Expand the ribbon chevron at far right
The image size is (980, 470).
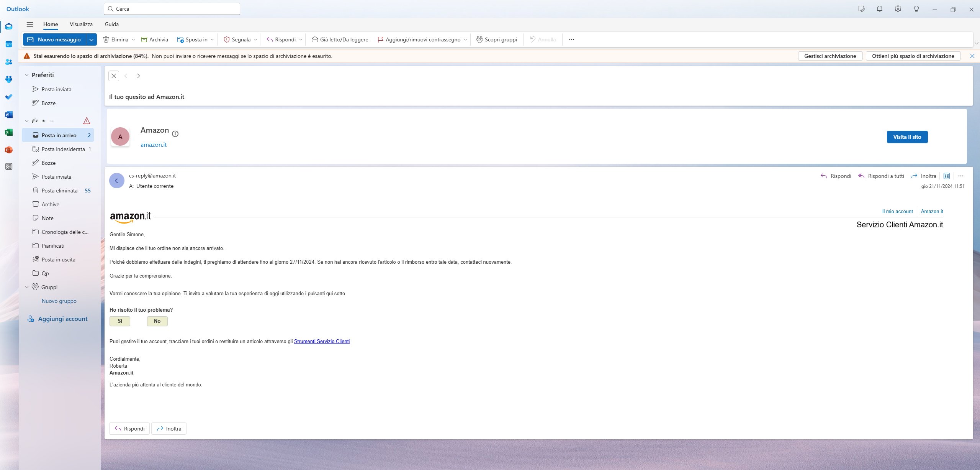[x=976, y=43]
